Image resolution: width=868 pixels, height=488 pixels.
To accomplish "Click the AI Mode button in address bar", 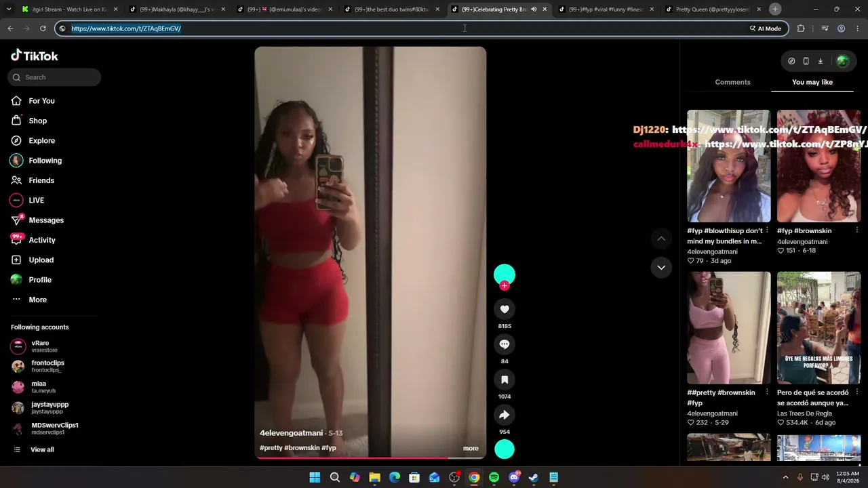I will 765,28.
